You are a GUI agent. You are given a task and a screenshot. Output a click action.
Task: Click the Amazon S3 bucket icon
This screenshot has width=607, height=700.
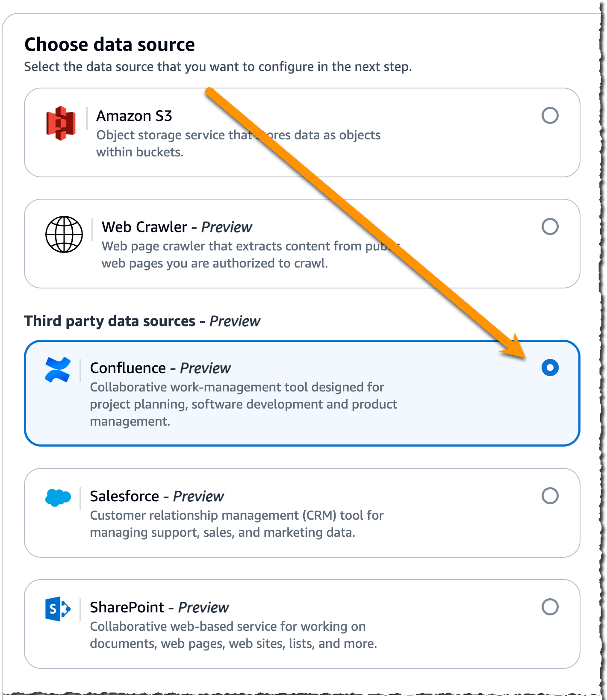[60, 123]
